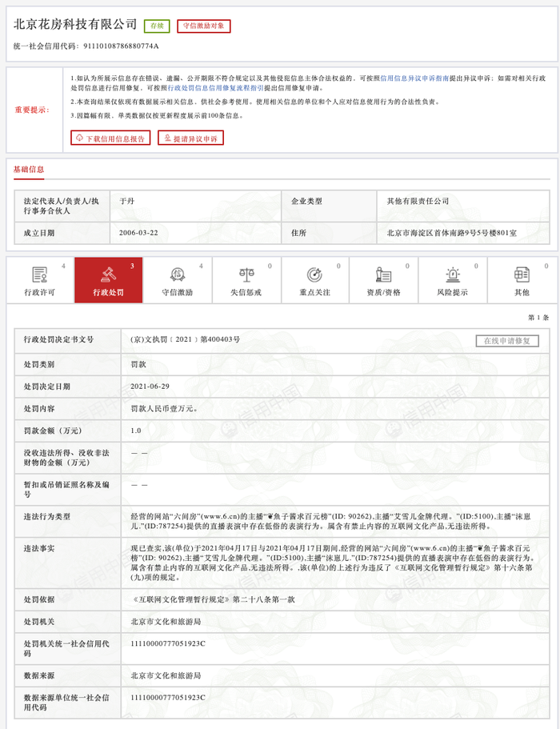
Task: Click the 存续 status tag
Action: pos(157,26)
